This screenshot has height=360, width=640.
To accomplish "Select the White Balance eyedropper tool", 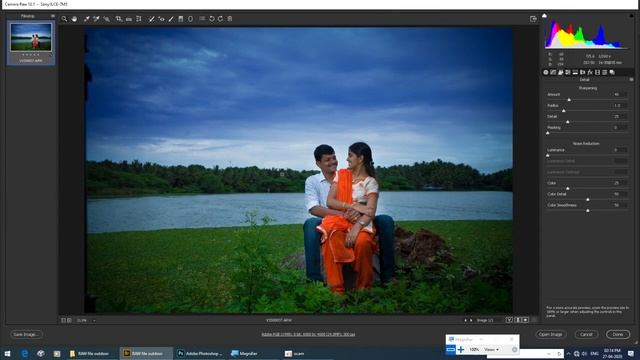I will (x=87, y=19).
